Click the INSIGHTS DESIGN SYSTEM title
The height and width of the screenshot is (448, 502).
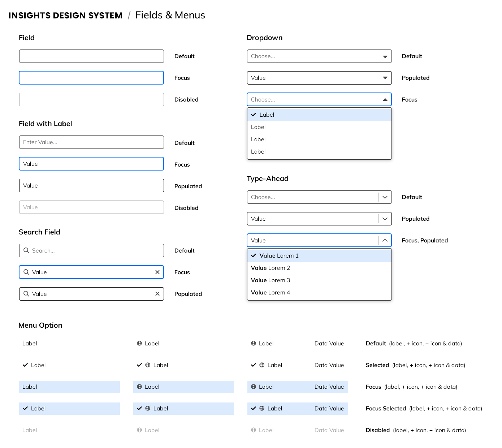66,15
